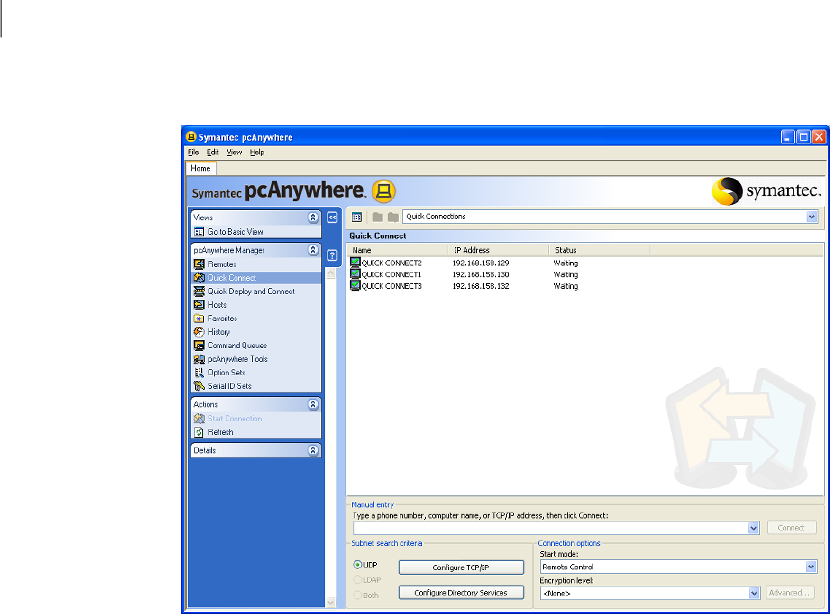The height and width of the screenshot is (614, 830).
Task: Open the Encryption level dropdown
Action: (754, 593)
